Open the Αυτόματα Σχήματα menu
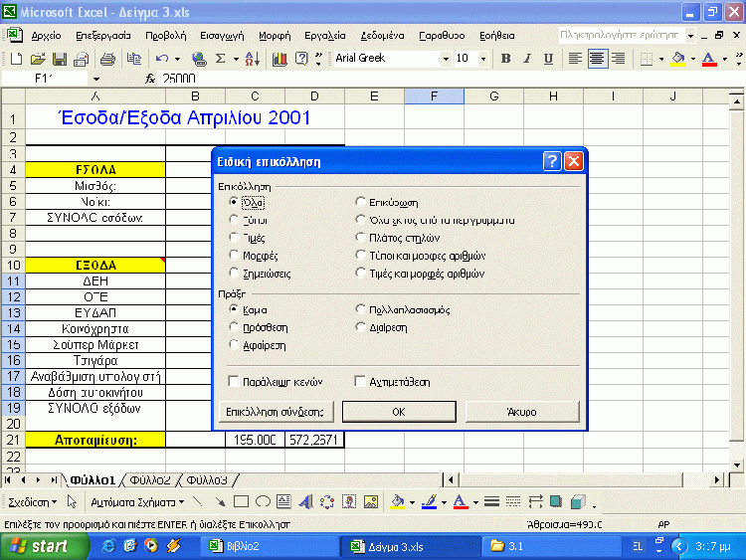Image resolution: width=746 pixels, height=560 pixels. 137,502
